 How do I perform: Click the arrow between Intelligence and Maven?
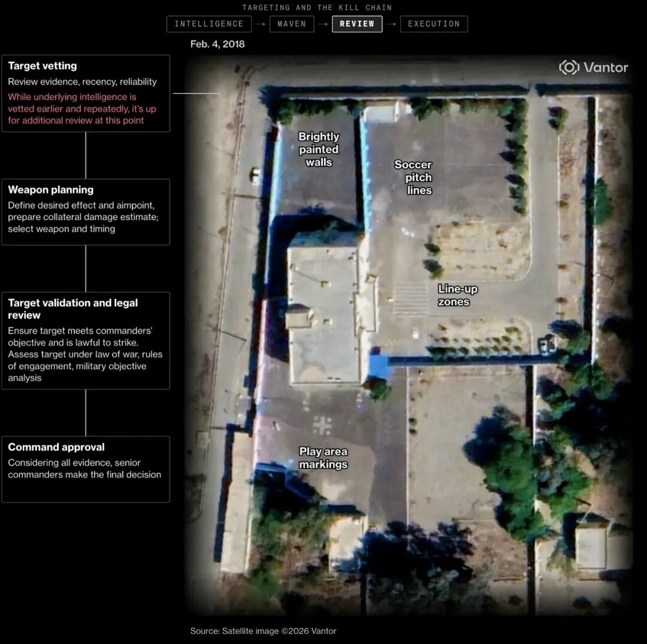pyautogui.click(x=261, y=25)
